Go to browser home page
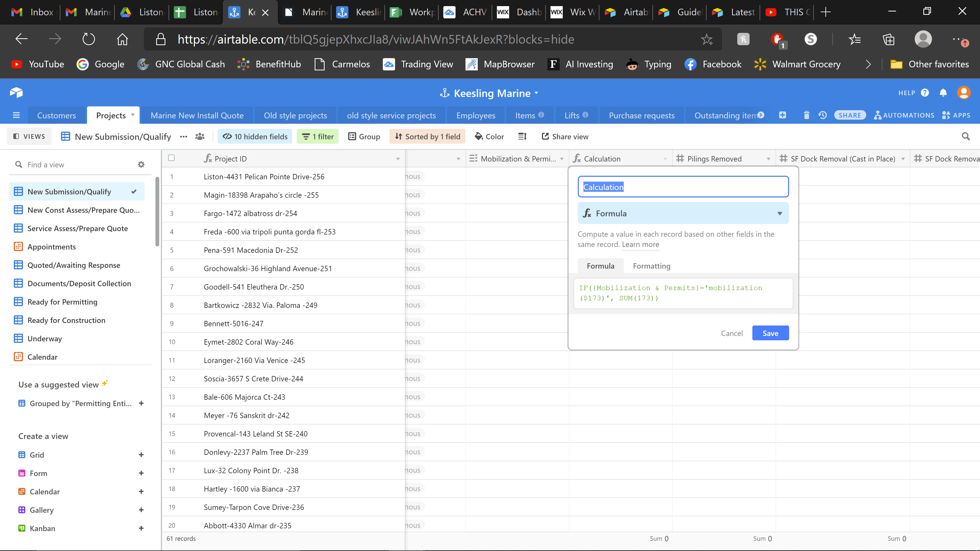 click(122, 39)
